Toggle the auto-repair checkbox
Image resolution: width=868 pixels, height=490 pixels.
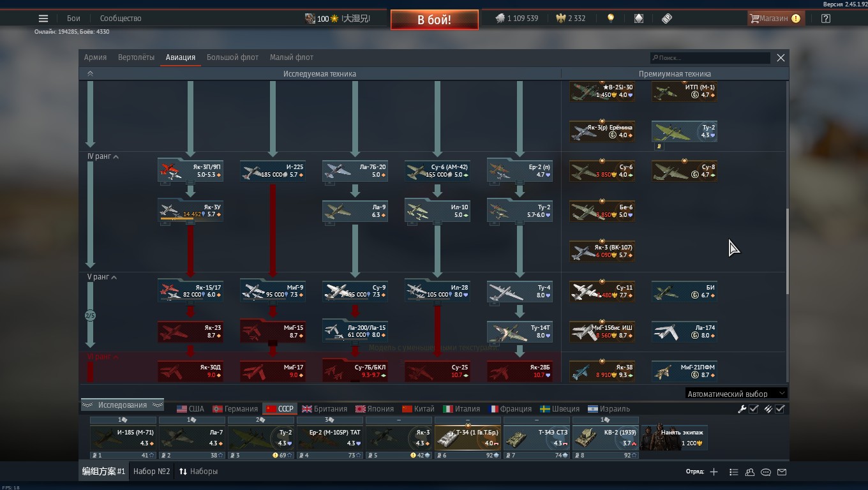754,409
